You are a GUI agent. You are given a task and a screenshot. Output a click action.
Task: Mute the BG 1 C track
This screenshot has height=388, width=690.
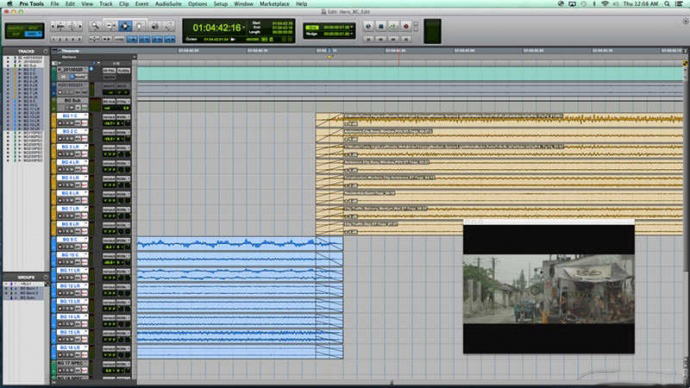tap(72, 123)
